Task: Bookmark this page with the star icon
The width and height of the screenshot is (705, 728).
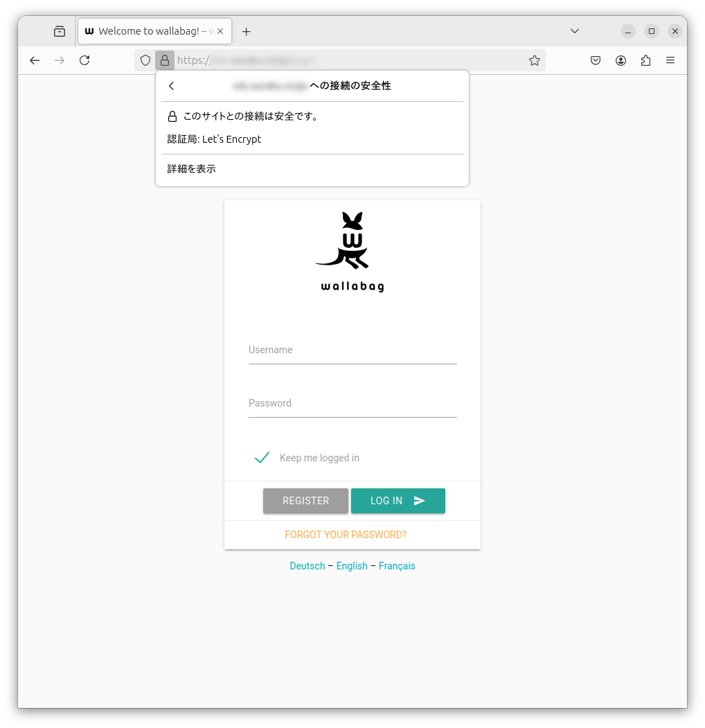Action: tap(534, 60)
